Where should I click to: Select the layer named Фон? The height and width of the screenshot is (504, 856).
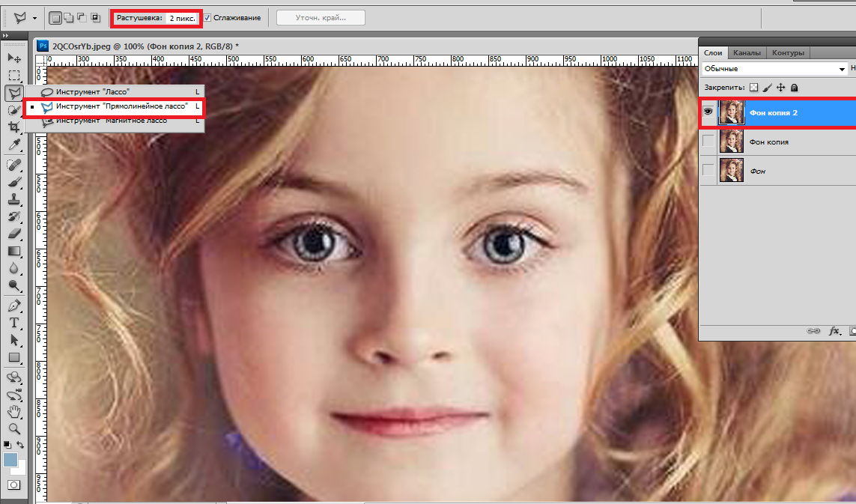tap(757, 171)
